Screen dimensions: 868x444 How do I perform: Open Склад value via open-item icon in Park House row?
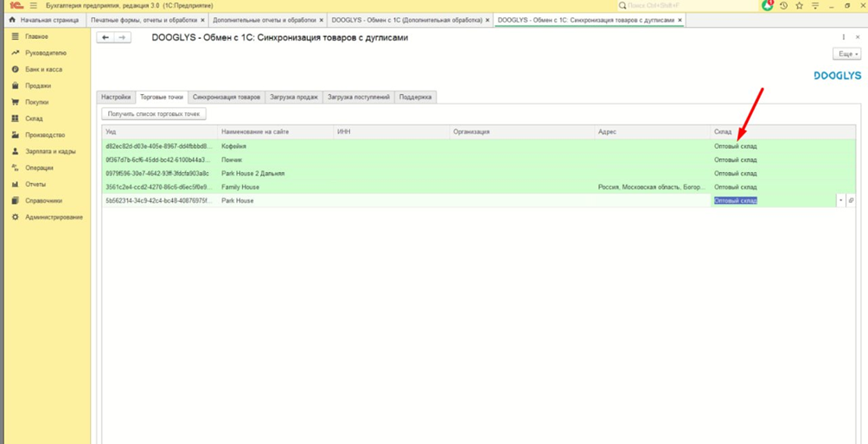(852, 200)
